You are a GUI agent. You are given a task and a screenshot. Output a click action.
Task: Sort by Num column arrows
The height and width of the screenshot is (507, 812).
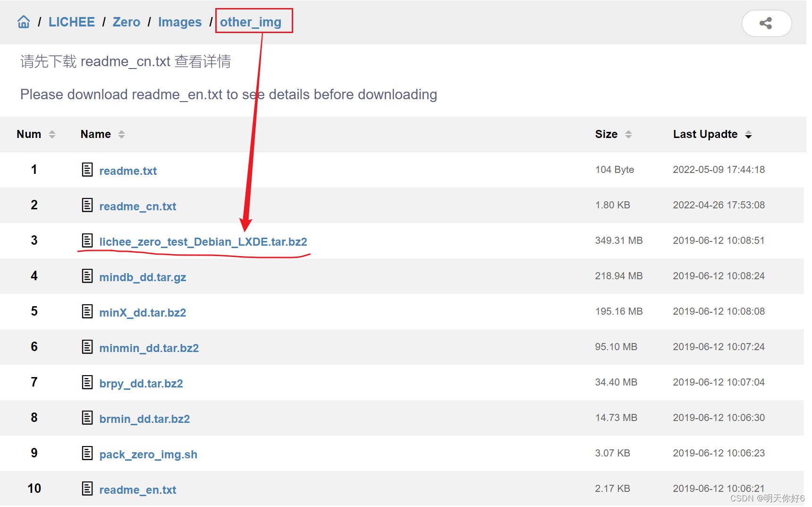tap(52, 135)
